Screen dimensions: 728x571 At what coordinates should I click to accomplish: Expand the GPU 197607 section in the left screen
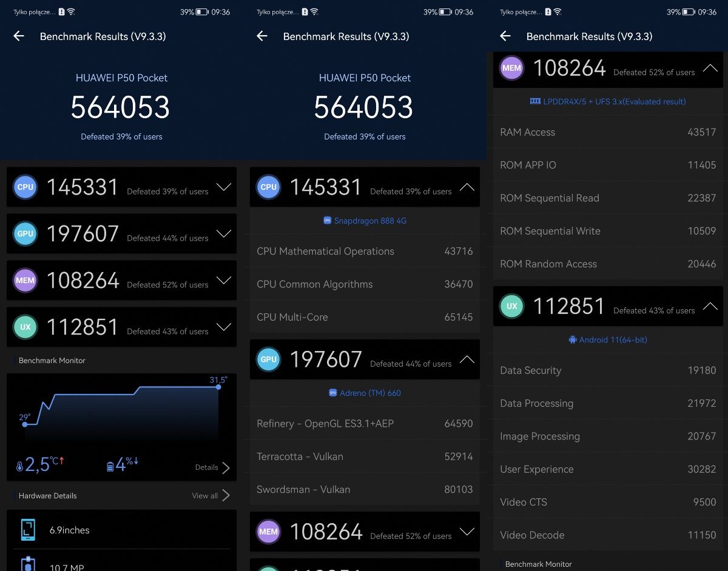[x=224, y=234]
